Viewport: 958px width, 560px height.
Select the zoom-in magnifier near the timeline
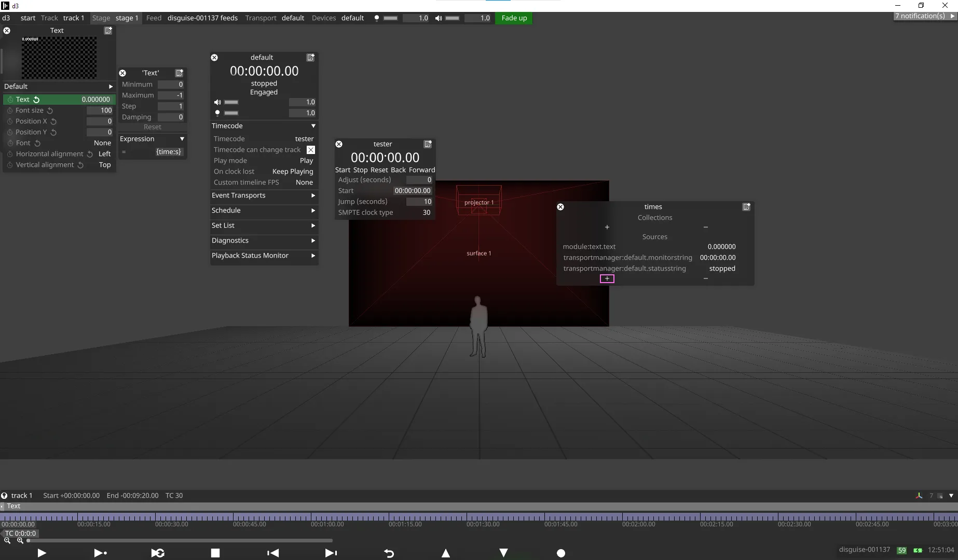click(20, 540)
